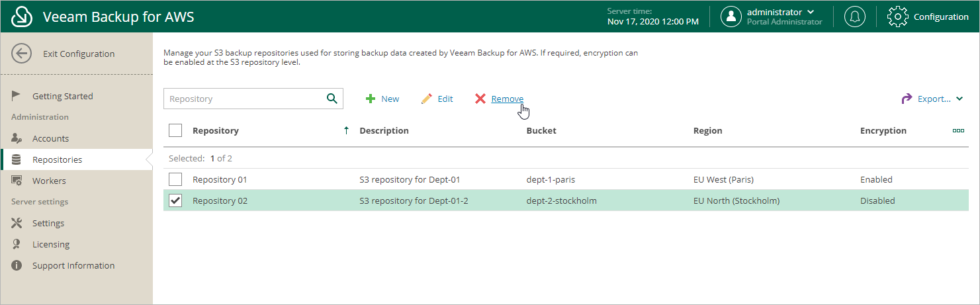Click Export… button text
This screenshot has height=305, width=980.
pyautogui.click(x=934, y=99)
